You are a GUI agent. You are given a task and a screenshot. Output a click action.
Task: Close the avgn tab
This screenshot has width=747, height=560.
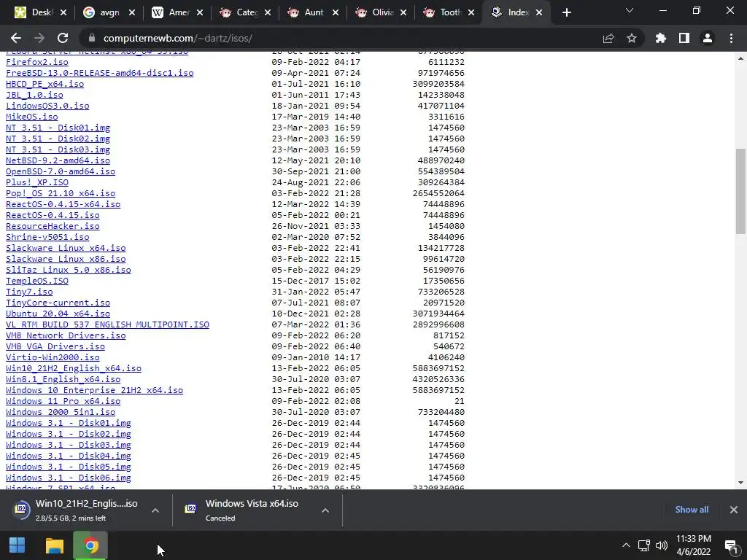132,12
